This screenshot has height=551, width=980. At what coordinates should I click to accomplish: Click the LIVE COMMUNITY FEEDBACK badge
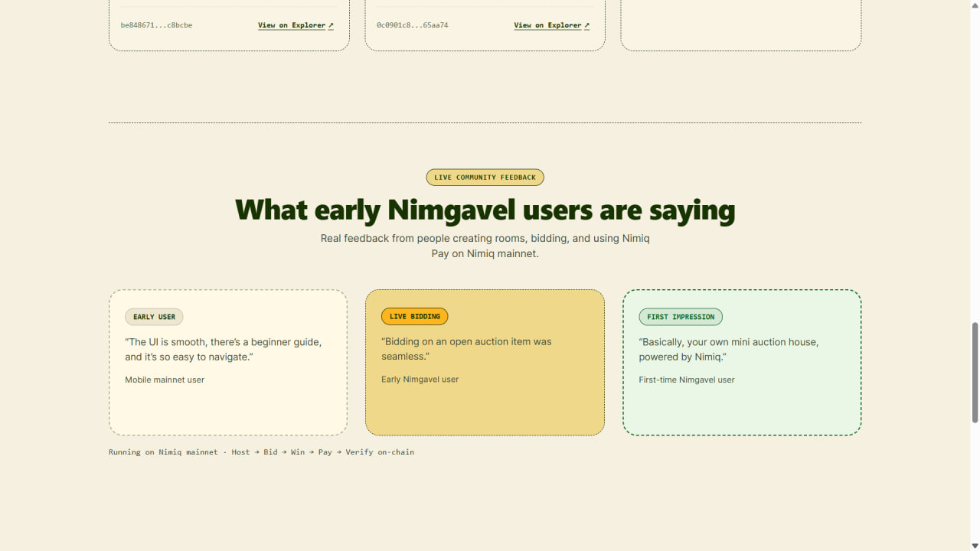pos(485,178)
